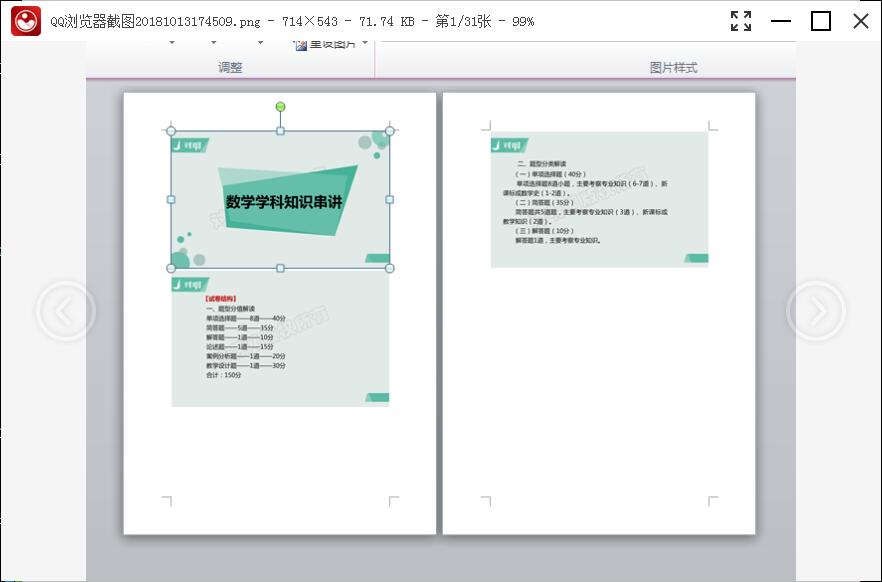882x582 pixels.
Task: Close the image viewer window
Action: (x=861, y=21)
